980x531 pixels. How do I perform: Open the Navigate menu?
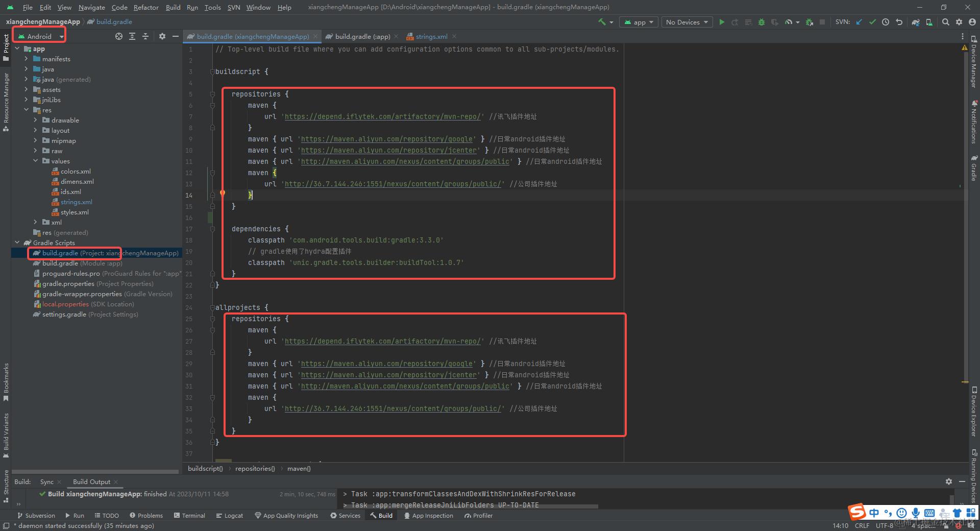click(91, 7)
